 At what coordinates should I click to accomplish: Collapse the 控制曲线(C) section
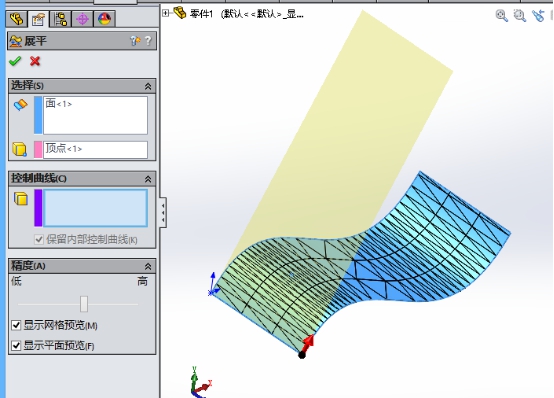point(148,179)
